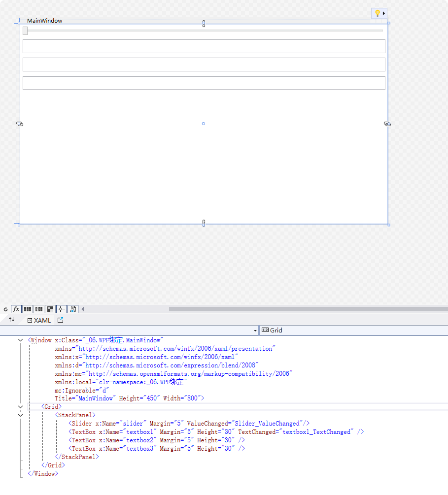Click the mc:Ignorable="d" line

[x=82, y=391]
